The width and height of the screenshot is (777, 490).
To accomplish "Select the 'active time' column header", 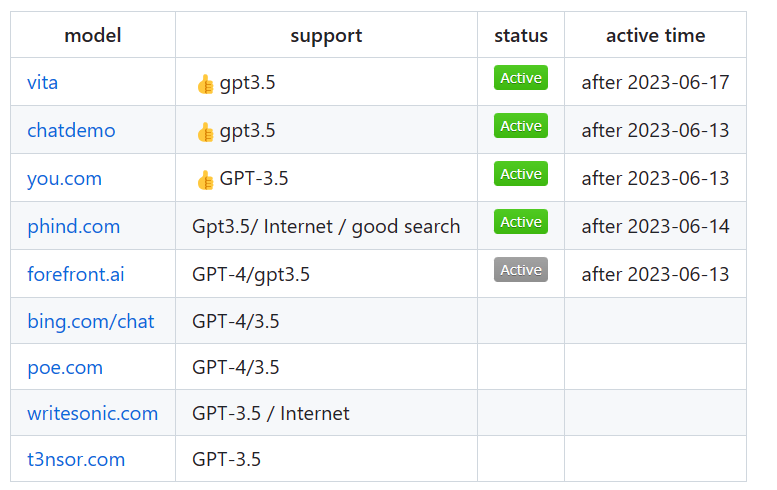I will (x=655, y=36).
